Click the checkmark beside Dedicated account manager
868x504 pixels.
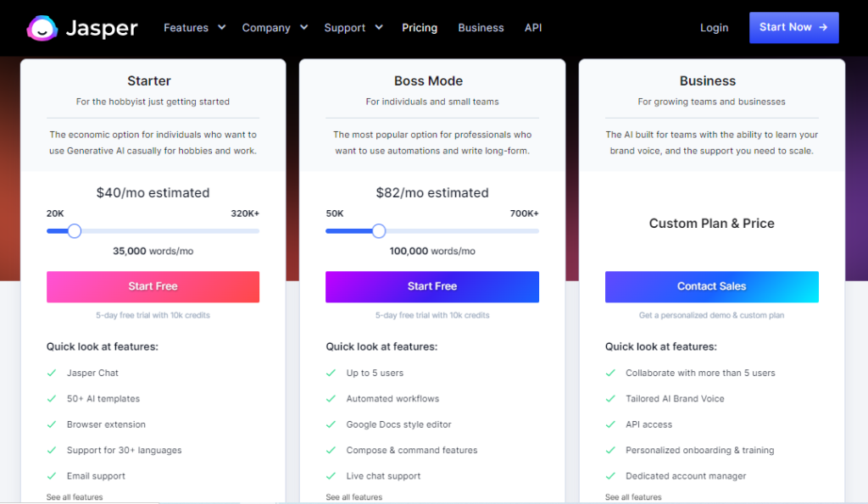tap(610, 476)
